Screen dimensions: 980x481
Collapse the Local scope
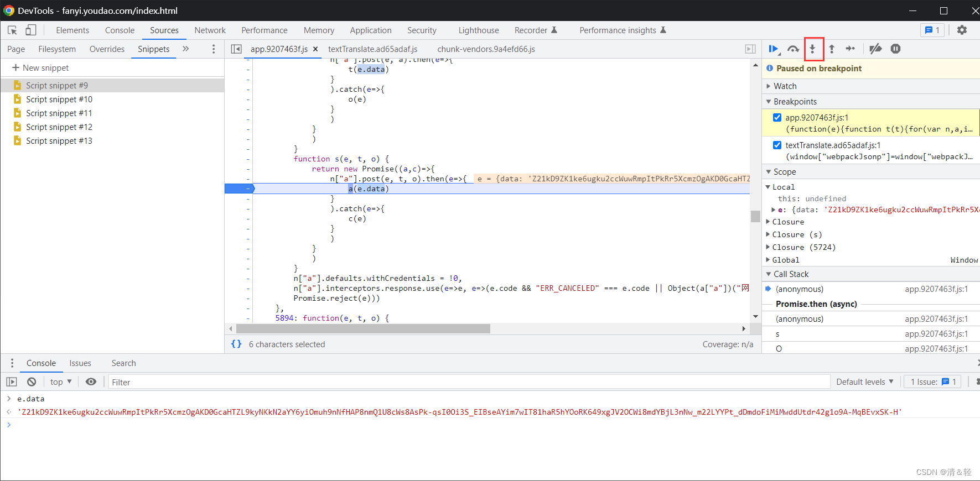coord(768,187)
